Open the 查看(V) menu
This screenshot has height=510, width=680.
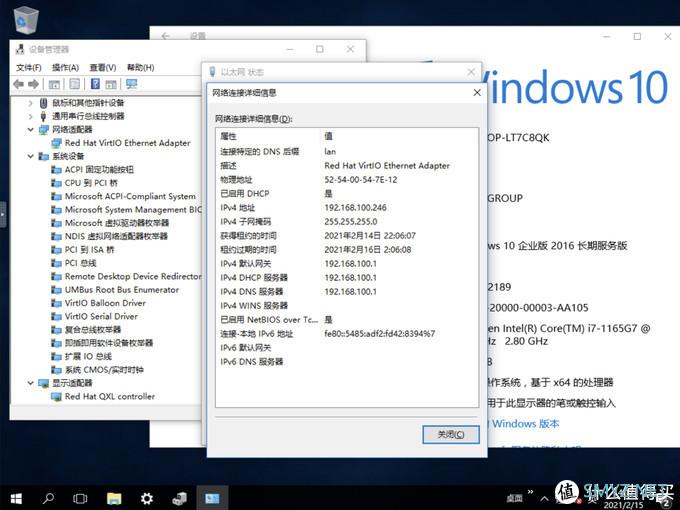tap(103, 67)
